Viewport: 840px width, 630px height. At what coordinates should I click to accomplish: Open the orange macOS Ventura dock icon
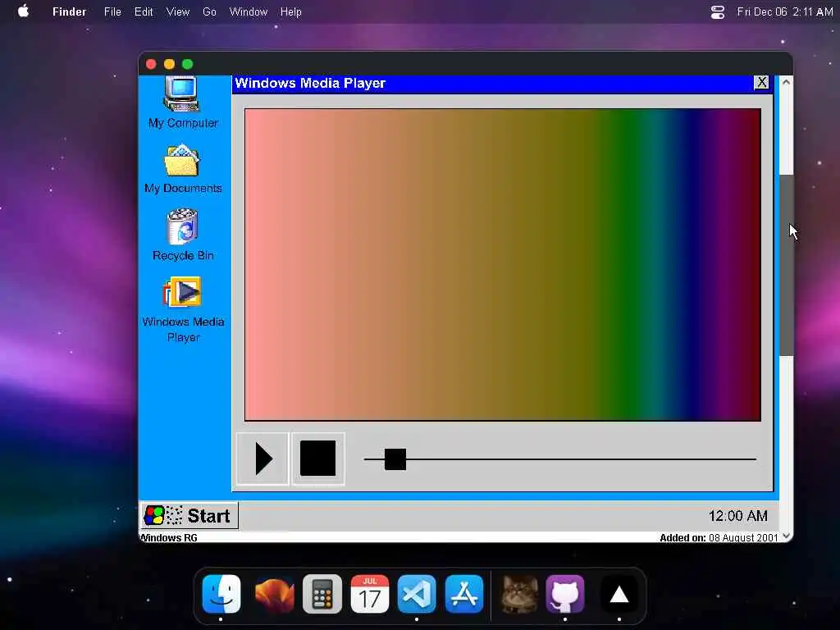pos(274,594)
